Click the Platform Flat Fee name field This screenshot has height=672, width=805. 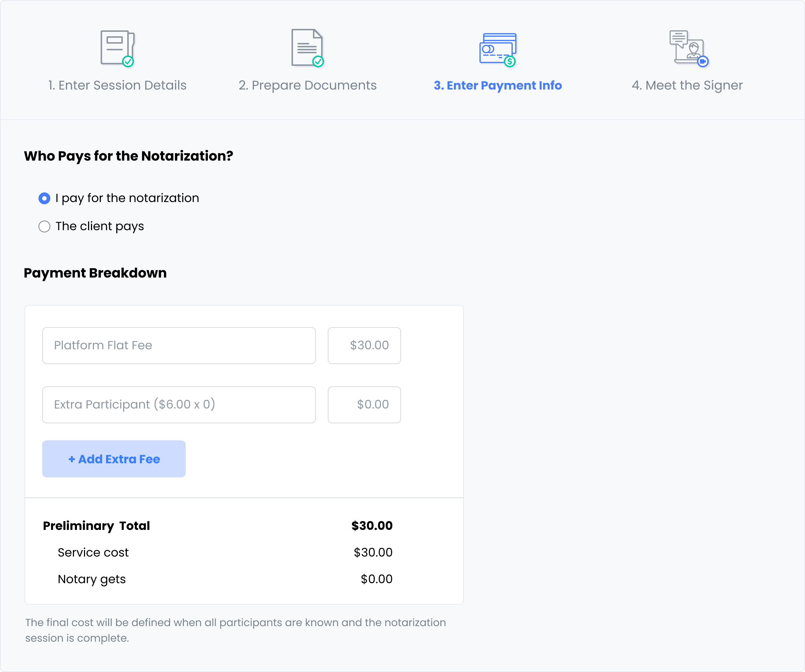179,345
